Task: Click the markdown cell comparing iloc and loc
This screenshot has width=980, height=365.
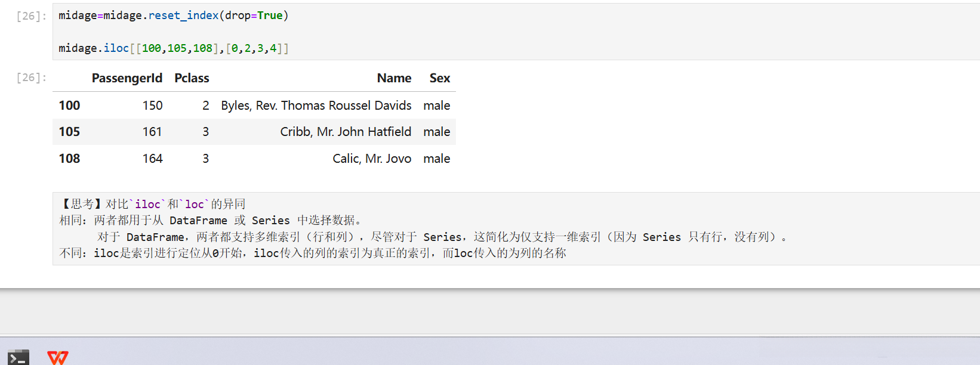Action: 477,228
